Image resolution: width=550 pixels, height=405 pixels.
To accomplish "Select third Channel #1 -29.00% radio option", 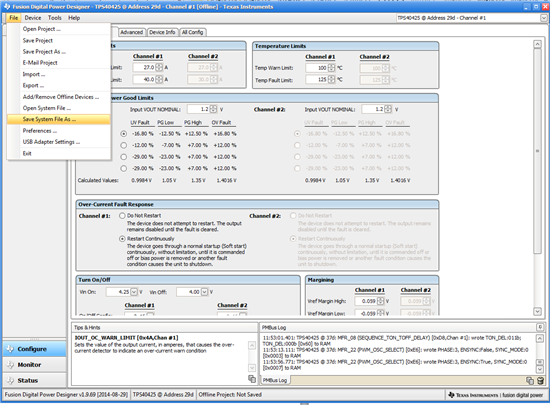I will pos(123,157).
